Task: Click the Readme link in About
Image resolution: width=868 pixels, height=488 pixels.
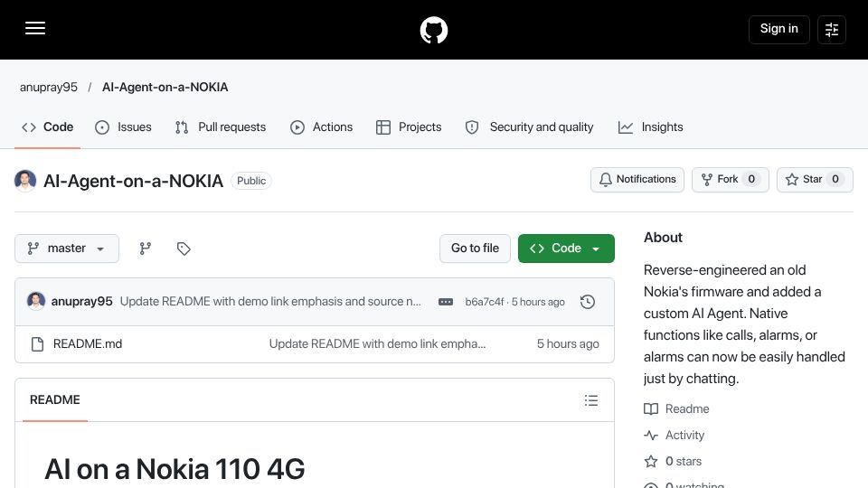Action: pos(676,408)
